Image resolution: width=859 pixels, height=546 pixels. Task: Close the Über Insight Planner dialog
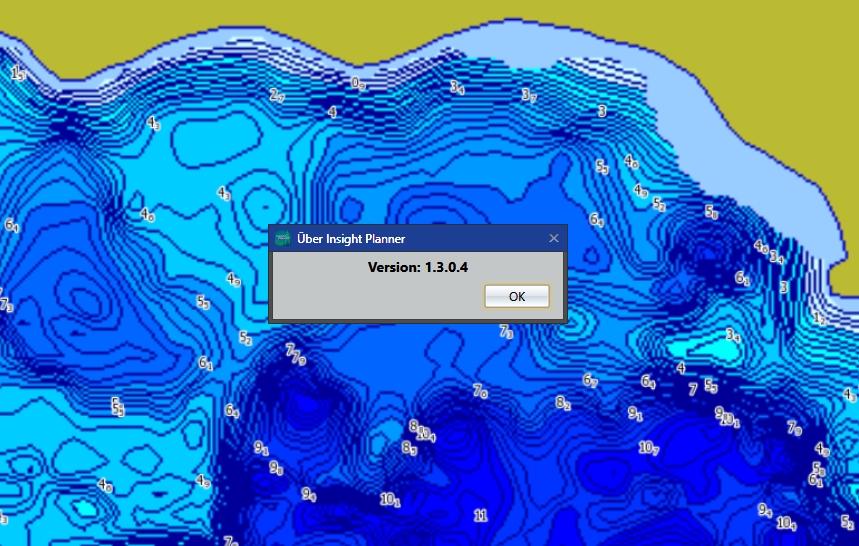554,238
